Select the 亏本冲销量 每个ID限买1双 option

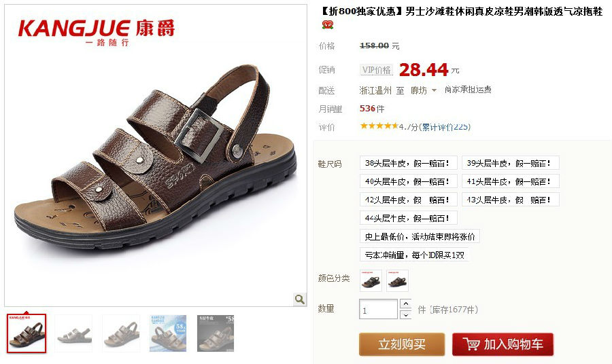(x=414, y=255)
